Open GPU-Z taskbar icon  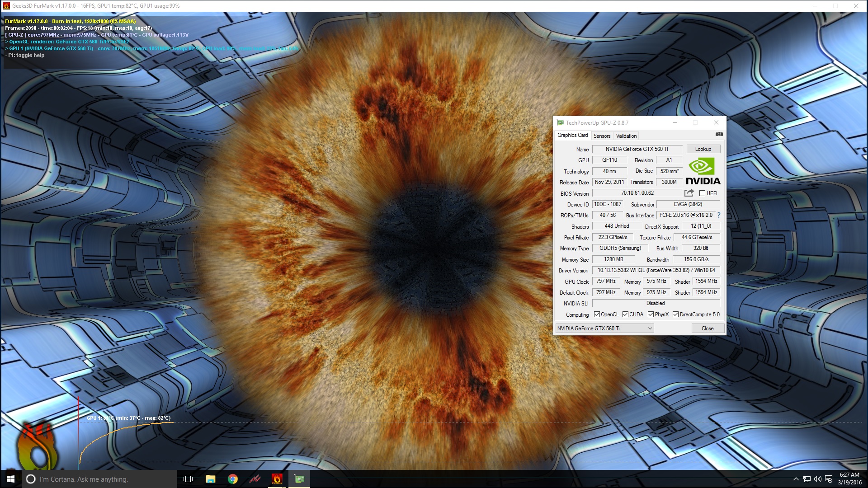point(299,479)
